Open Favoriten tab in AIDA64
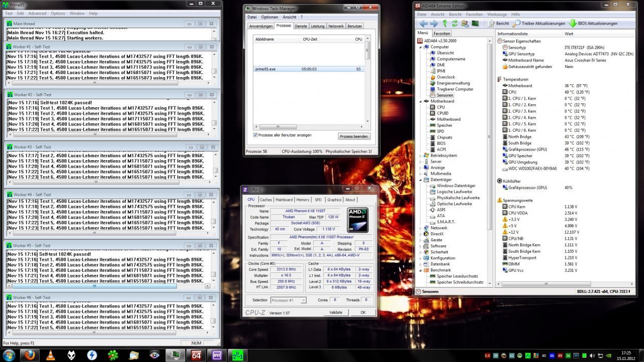This screenshot has height=362, width=644. click(442, 33)
